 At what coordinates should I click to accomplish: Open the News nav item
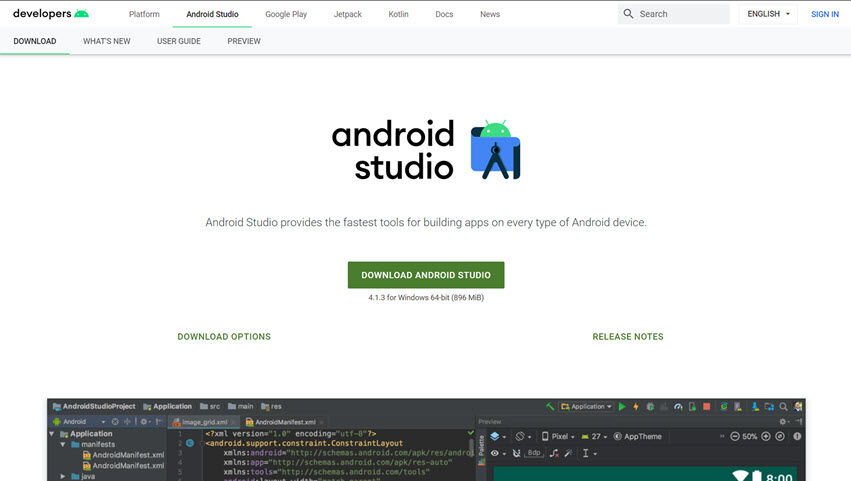coord(490,14)
